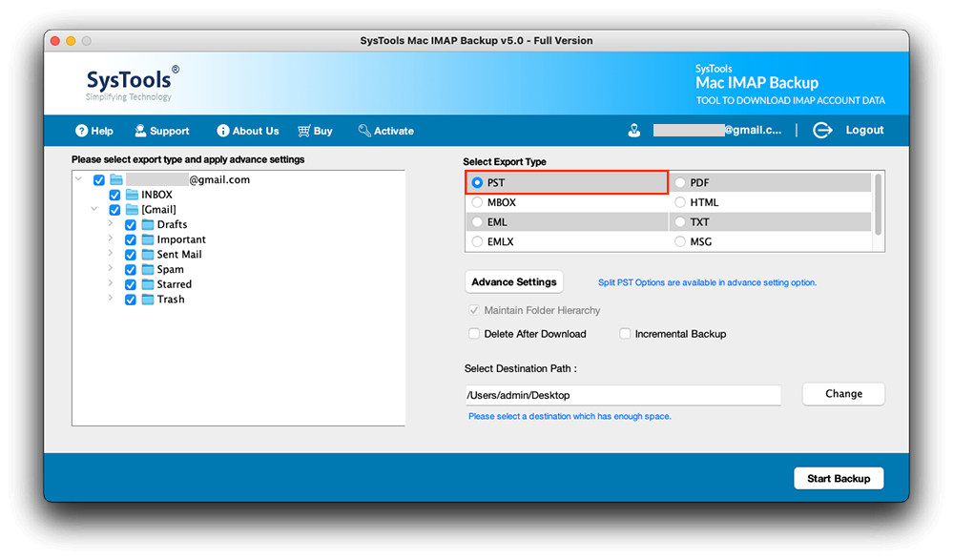Uncheck the Sent Mail checkbox
The width and height of the screenshot is (953, 560).
point(131,255)
